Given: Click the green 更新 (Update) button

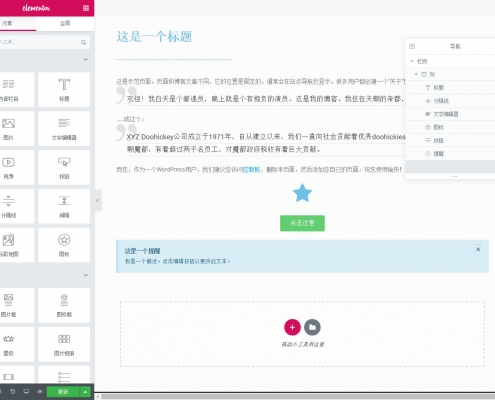Looking at the screenshot, I should point(63,392).
